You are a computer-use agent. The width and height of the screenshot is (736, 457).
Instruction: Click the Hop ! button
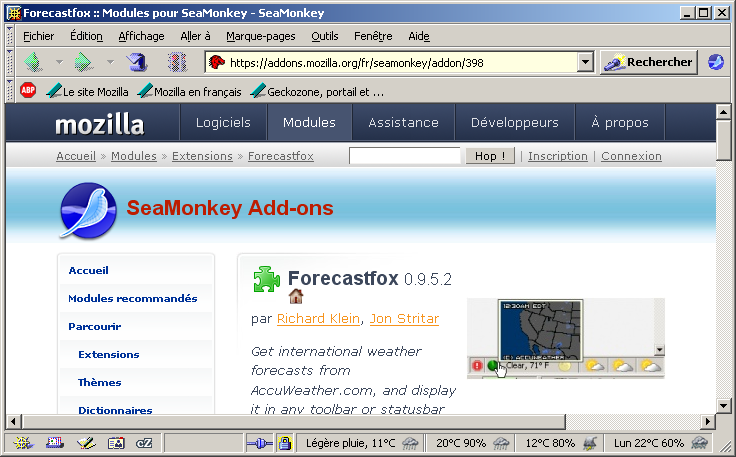(x=490, y=156)
